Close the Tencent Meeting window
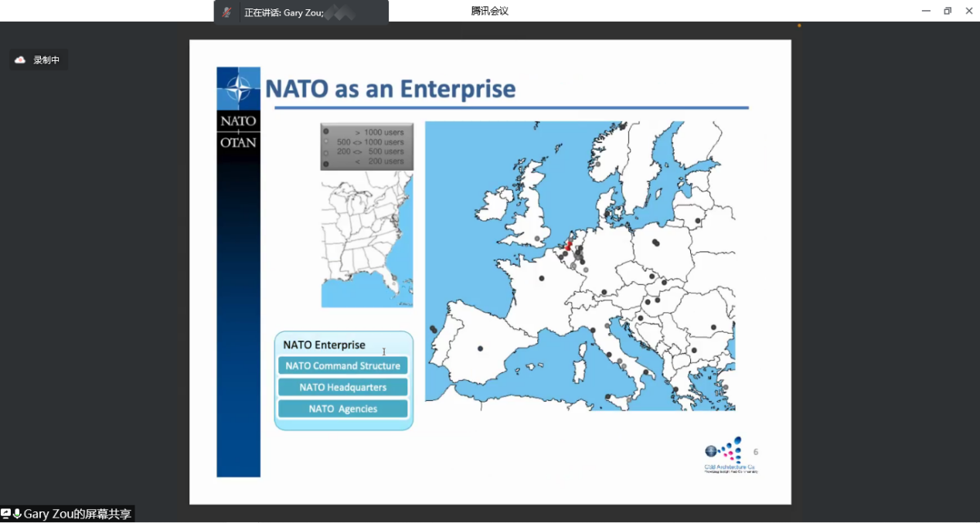 point(969,11)
